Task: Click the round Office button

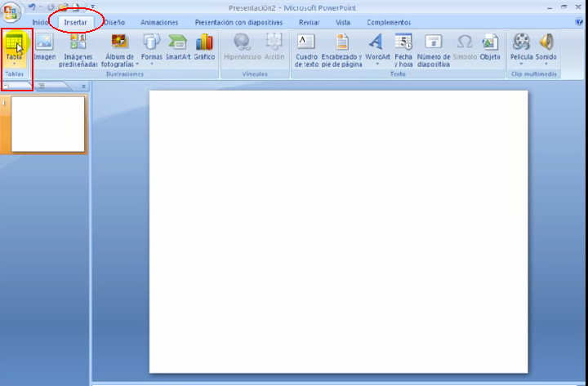Action: [x=11, y=13]
